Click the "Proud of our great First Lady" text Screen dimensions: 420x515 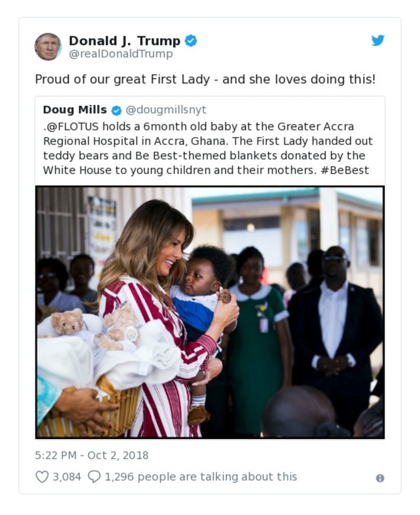(x=205, y=79)
